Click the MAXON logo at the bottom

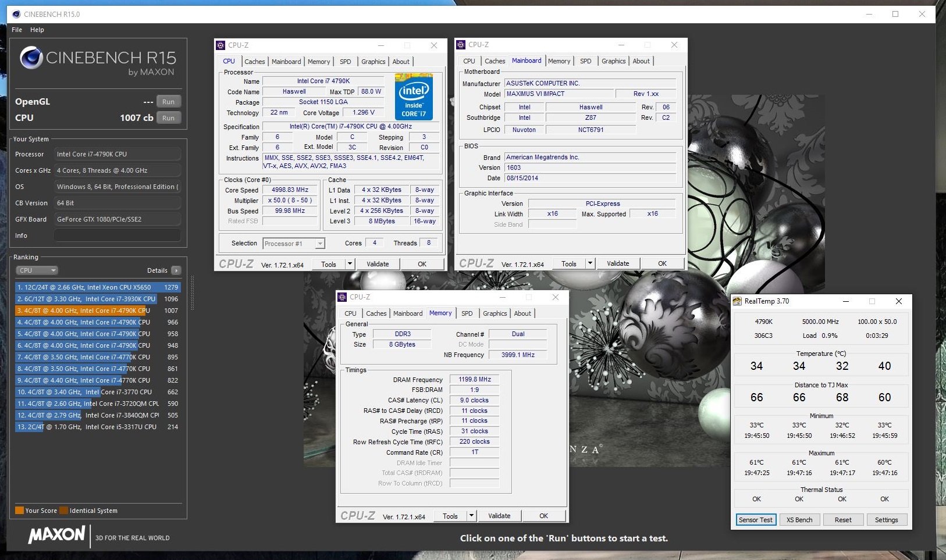click(57, 534)
